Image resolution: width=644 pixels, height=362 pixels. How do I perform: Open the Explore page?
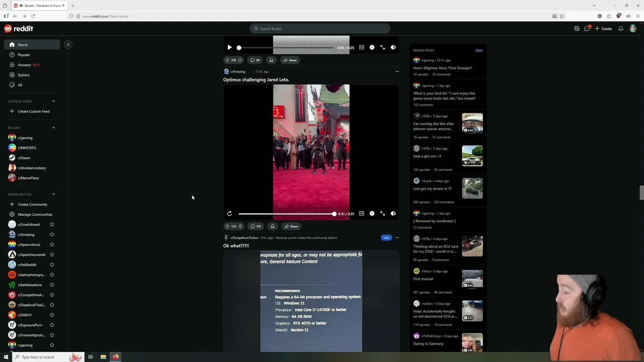[32, 75]
